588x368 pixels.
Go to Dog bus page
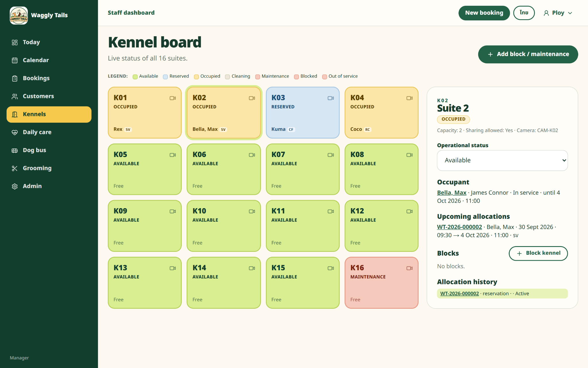[49, 150]
